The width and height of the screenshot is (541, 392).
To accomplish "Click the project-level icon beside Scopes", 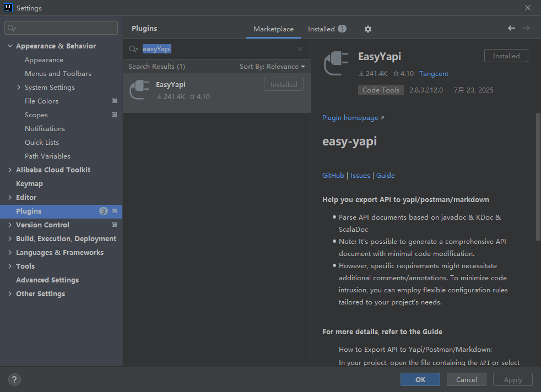I will [114, 115].
